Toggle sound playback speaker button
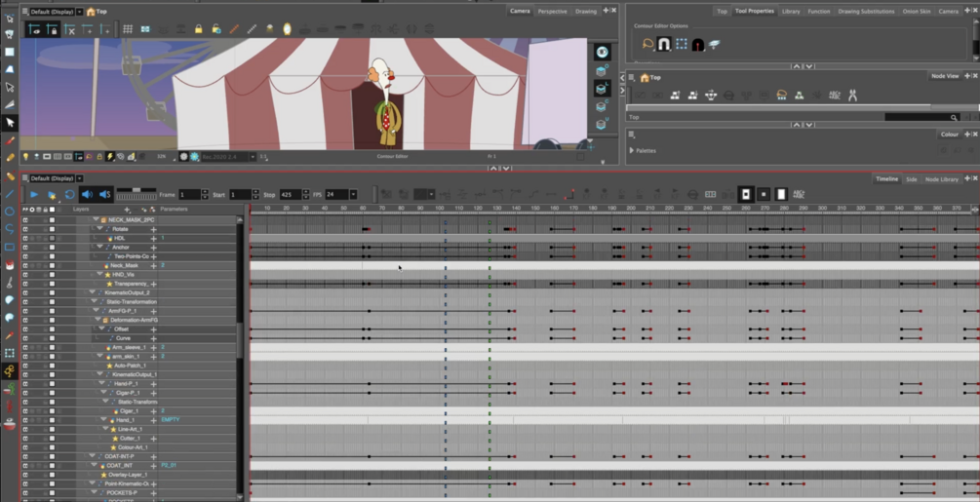 (x=87, y=195)
